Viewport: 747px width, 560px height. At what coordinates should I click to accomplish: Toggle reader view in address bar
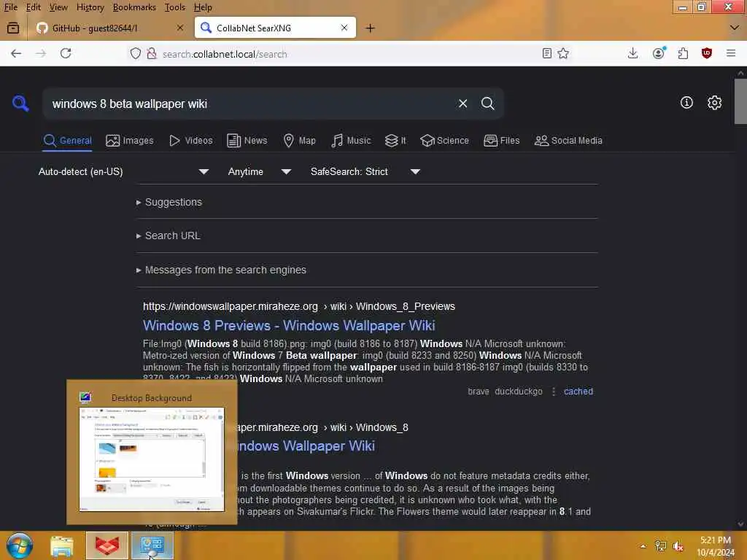pyautogui.click(x=547, y=53)
